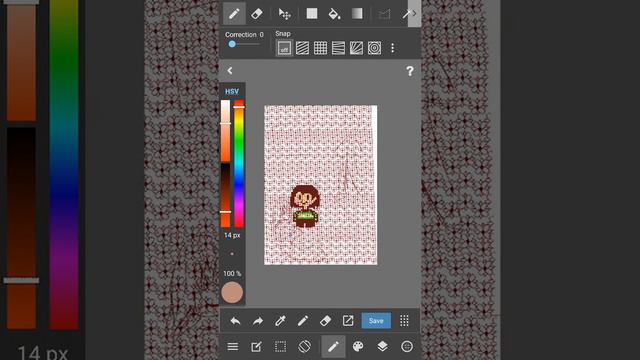
Task: Switch color mode via HSV label
Action: click(232, 91)
